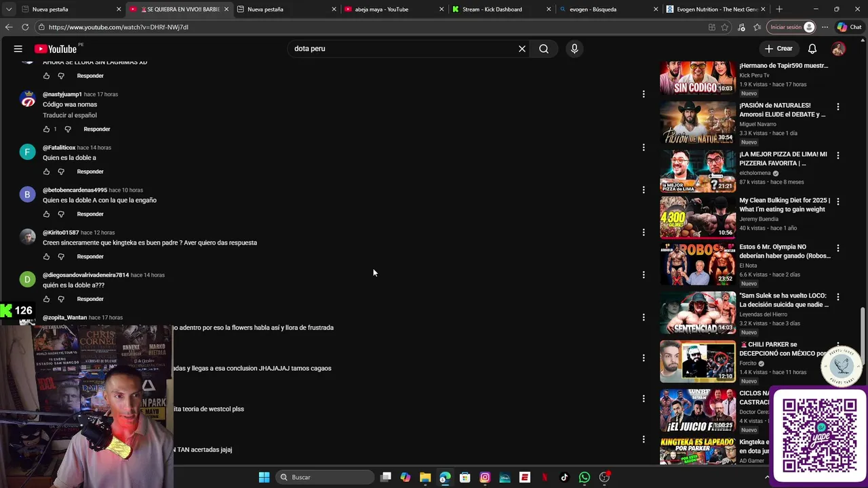868x488 pixels.
Task: Clear the 'dota peru' search text
Action: [x=522, y=49]
